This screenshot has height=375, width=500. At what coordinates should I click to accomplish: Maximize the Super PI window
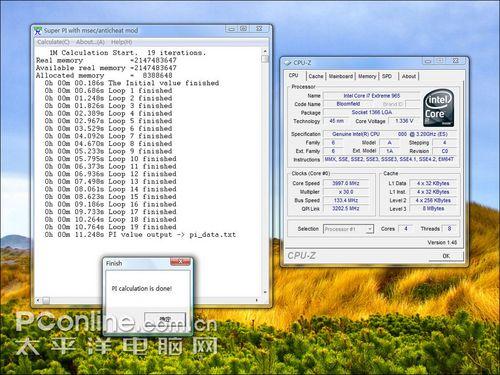(243, 29)
